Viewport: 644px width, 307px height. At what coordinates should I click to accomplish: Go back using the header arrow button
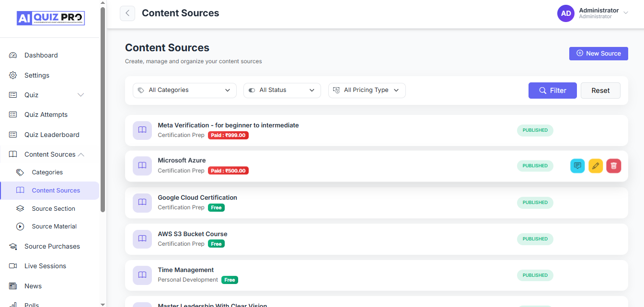pos(127,13)
